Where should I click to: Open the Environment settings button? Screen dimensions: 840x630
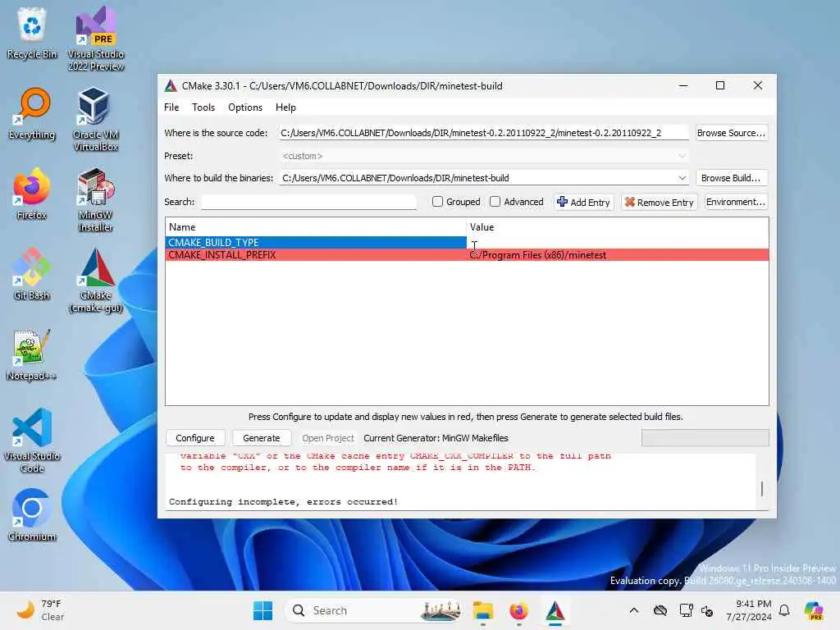[x=736, y=202]
